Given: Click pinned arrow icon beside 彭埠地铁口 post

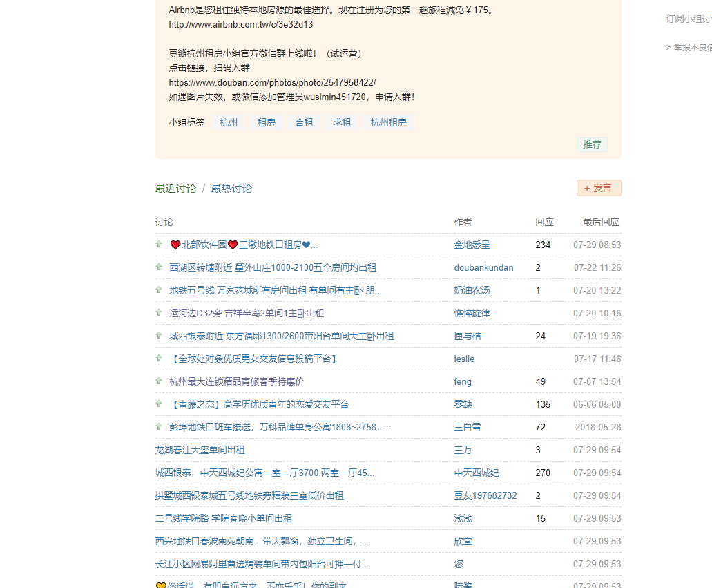Looking at the screenshot, I should [159, 427].
